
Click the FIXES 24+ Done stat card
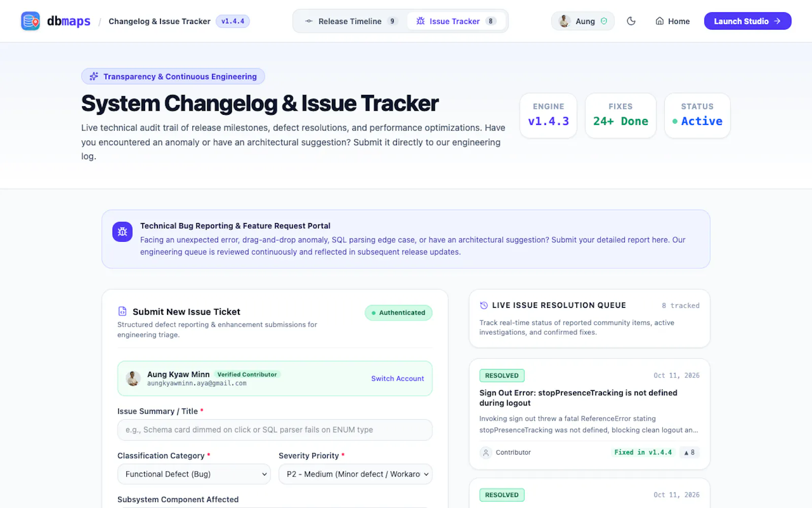coord(620,115)
